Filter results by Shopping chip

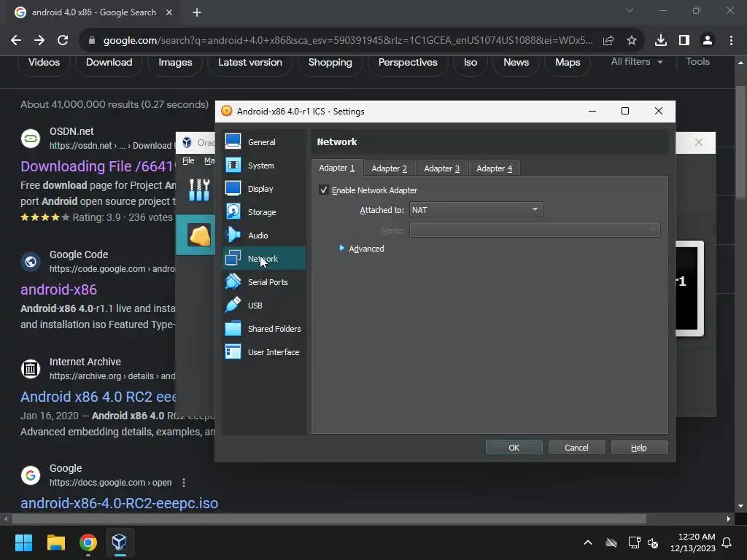coord(330,63)
